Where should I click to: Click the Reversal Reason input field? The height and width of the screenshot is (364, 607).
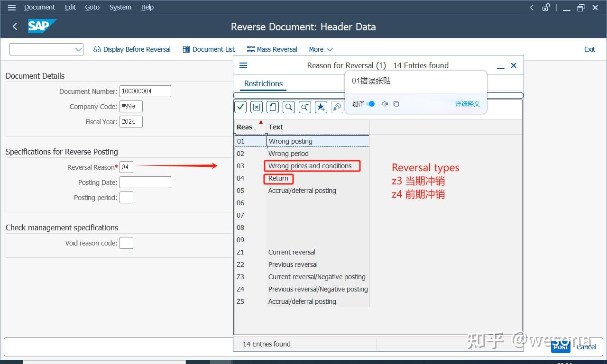[x=127, y=167]
